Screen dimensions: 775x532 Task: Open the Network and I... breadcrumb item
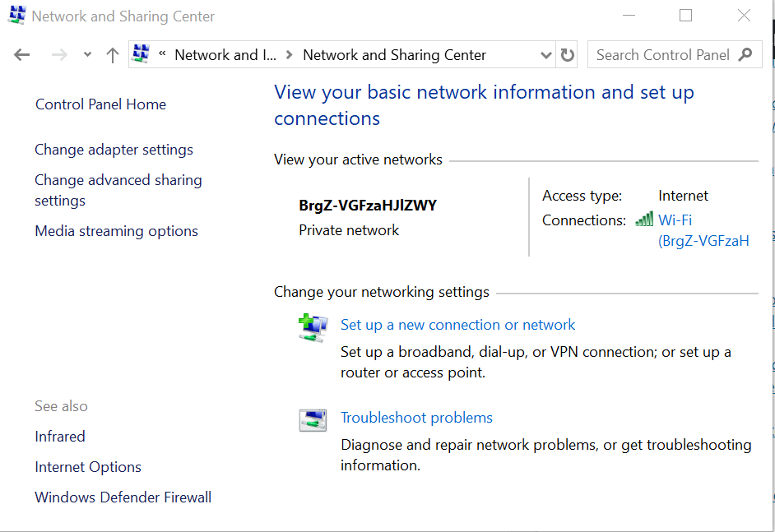225,55
